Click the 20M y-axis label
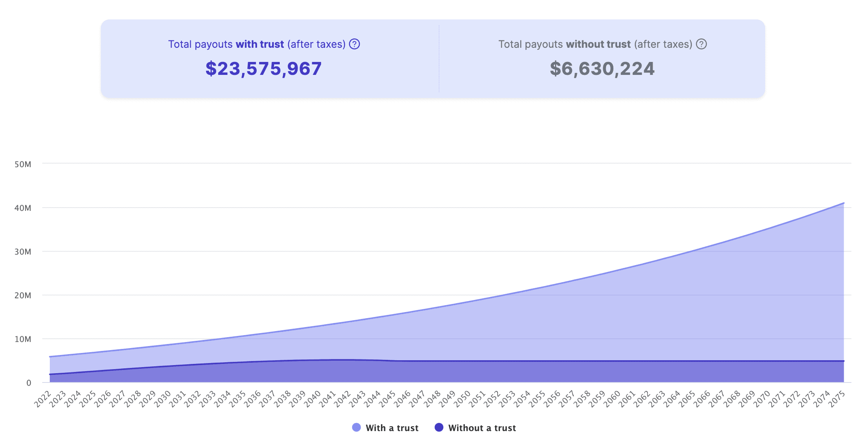Image resolution: width=868 pixels, height=442 pixels. tap(23, 295)
